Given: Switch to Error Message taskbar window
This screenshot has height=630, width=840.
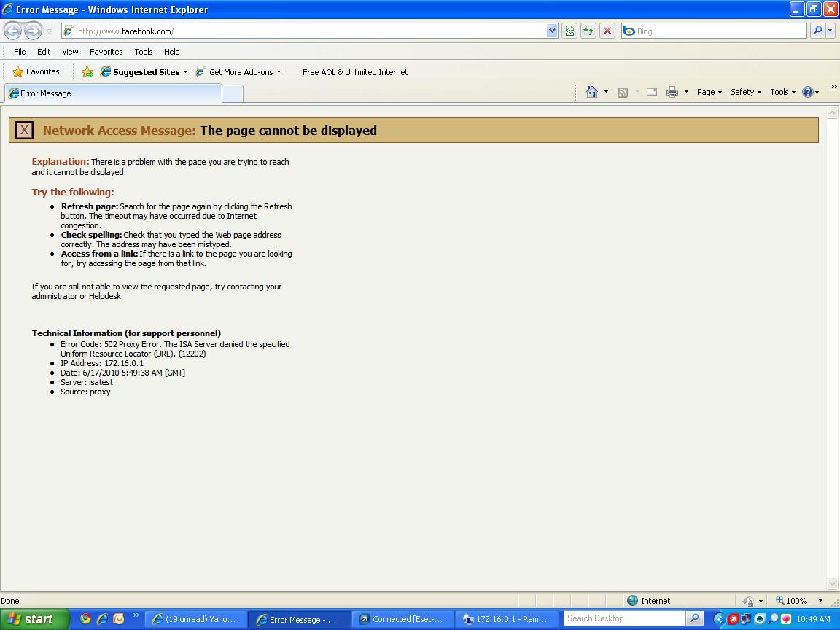Looking at the screenshot, I should [299, 619].
